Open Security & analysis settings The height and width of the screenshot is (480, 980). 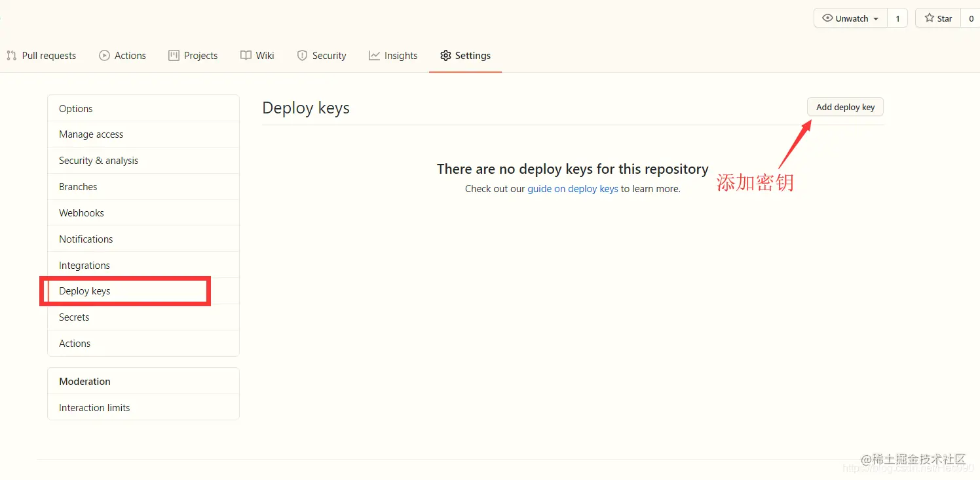point(143,161)
